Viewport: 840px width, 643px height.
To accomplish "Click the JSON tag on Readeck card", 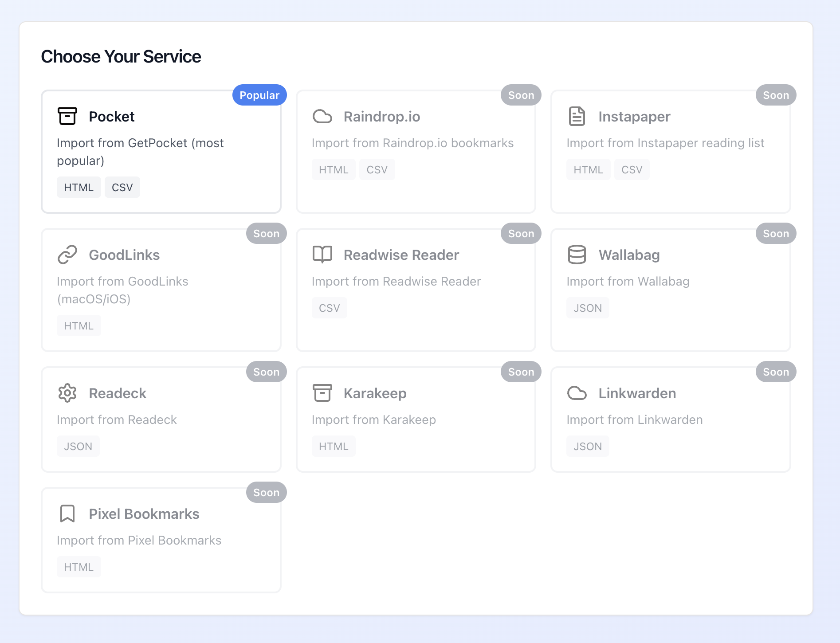I will point(78,446).
